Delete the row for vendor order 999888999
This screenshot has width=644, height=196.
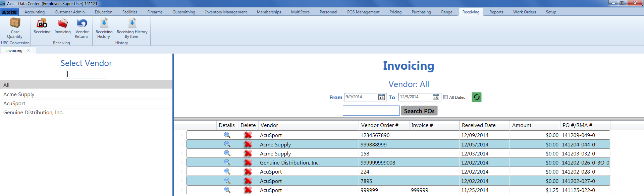[x=248, y=144]
